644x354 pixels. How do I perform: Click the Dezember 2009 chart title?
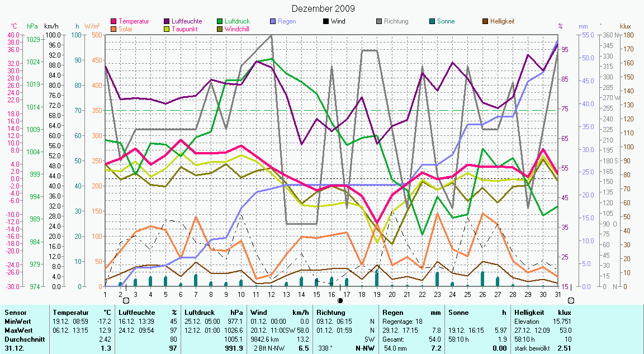click(323, 8)
